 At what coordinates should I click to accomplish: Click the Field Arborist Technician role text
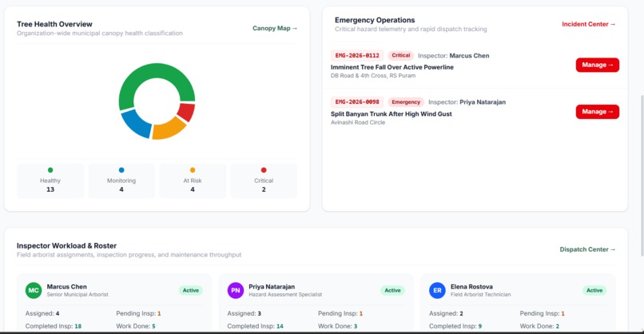pyautogui.click(x=480, y=295)
